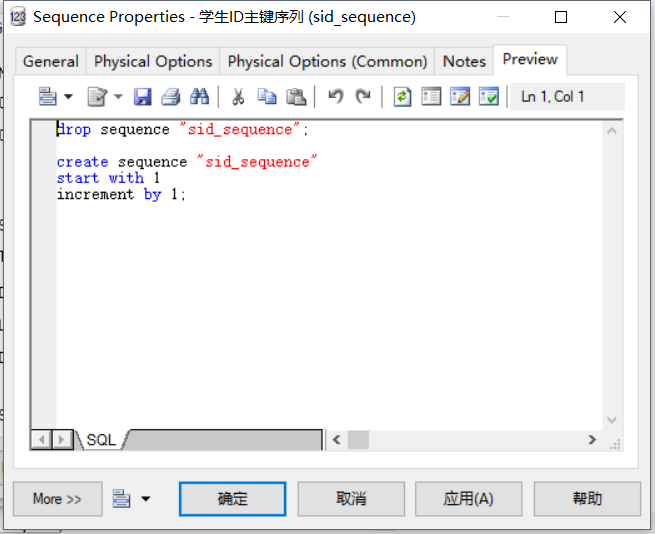655x534 pixels.
Task: Open Show Generation Options icon
Action: [431, 97]
